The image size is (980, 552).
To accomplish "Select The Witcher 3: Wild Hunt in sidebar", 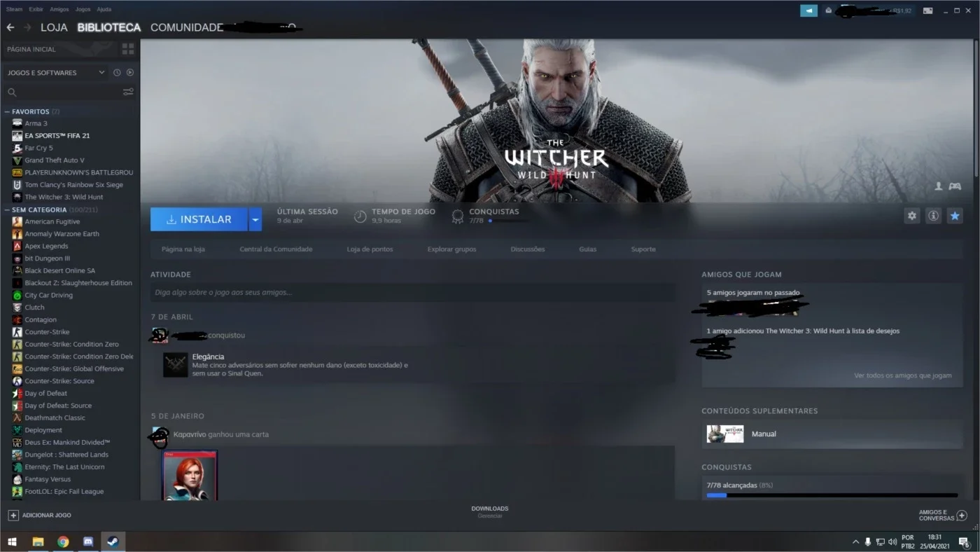I will (x=64, y=197).
